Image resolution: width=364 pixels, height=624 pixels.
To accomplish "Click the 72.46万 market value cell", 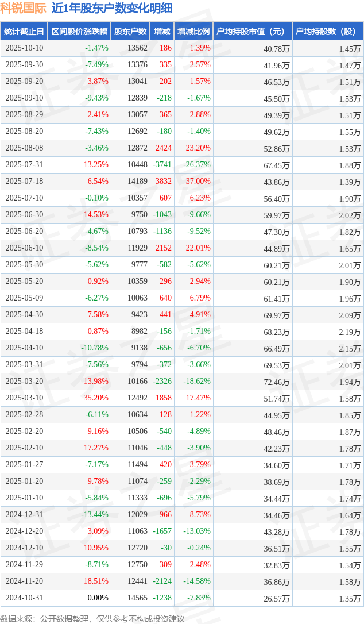I will point(276,382).
